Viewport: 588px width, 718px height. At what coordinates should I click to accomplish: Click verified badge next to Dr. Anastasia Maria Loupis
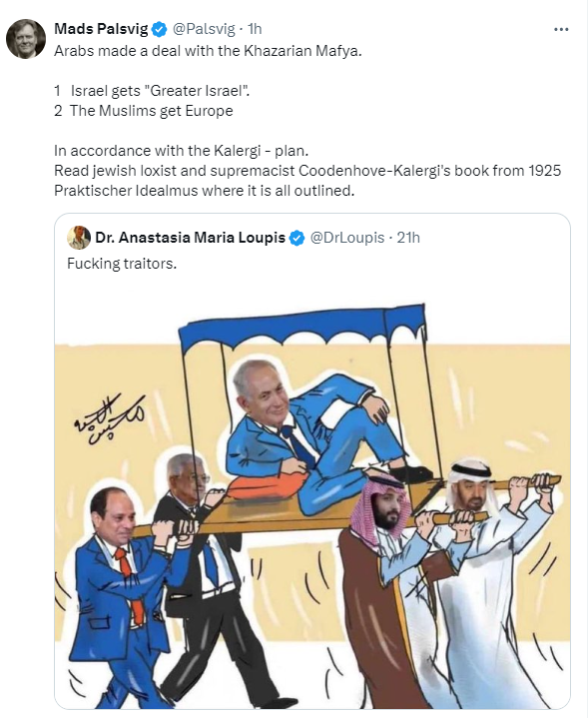296,238
